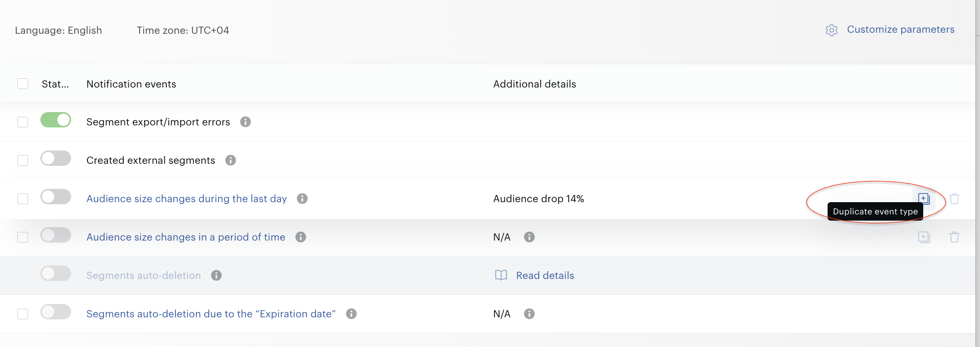Click N/A info icon in period of time row
Image resolution: width=980 pixels, height=347 pixels.
point(529,237)
